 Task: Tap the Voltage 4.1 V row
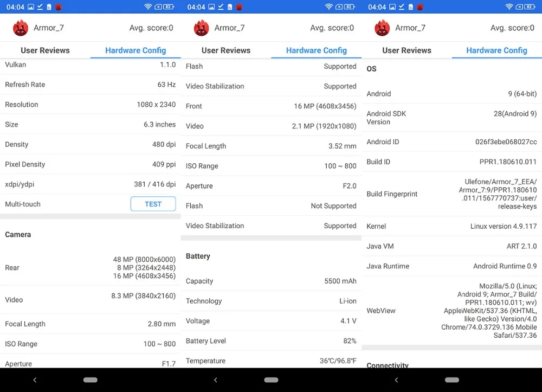[x=271, y=321]
